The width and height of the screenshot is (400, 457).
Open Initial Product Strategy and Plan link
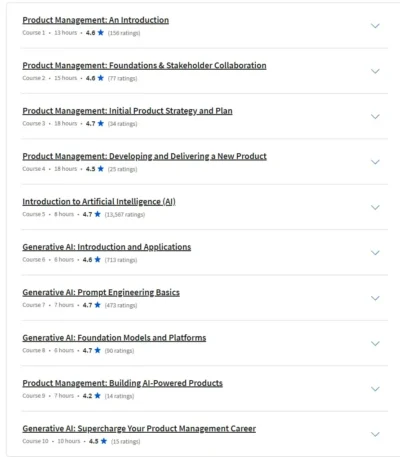(x=127, y=111)
